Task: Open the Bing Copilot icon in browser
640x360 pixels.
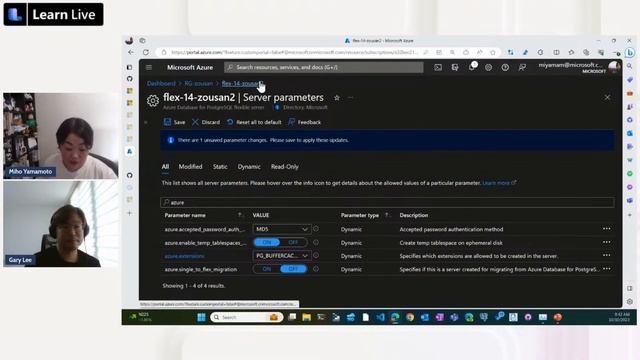Action: (x=630, y=53)
